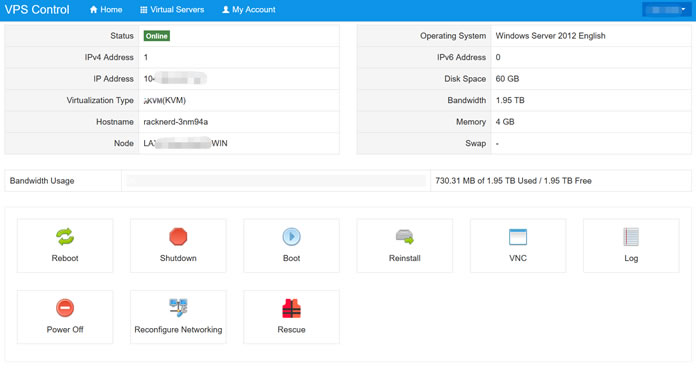The image size is (696, 371).
Task: Click the Bandwidth Usage label
Action: coord(42,181)
